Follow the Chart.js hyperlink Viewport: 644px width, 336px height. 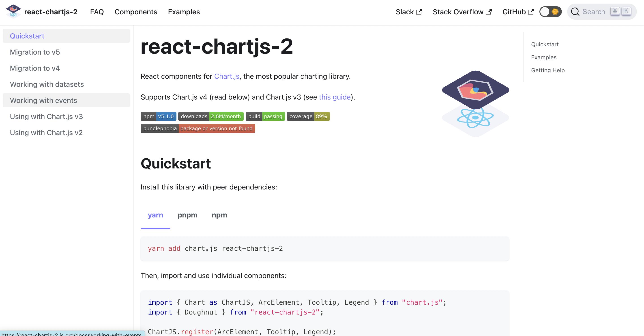coord(227,76)
